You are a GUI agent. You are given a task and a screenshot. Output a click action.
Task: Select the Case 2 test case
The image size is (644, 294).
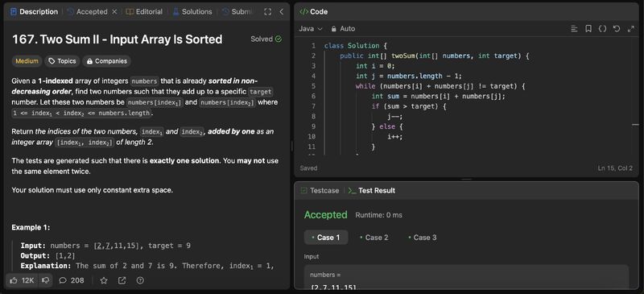374,238
